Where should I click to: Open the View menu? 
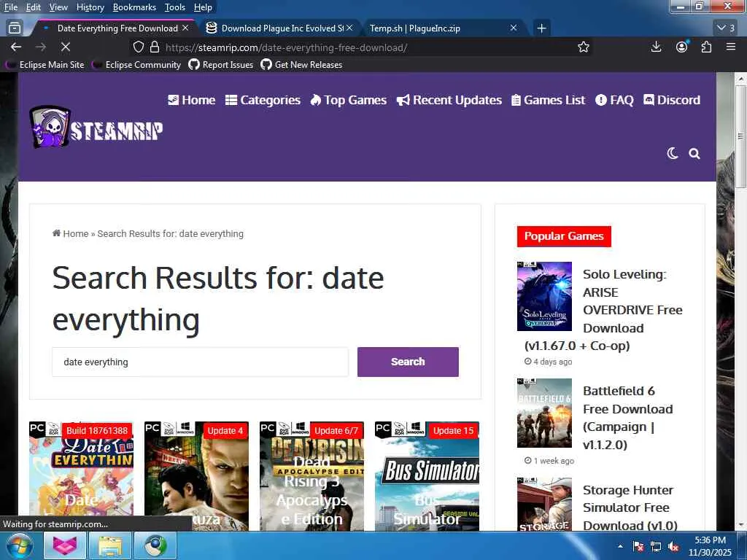58,7
